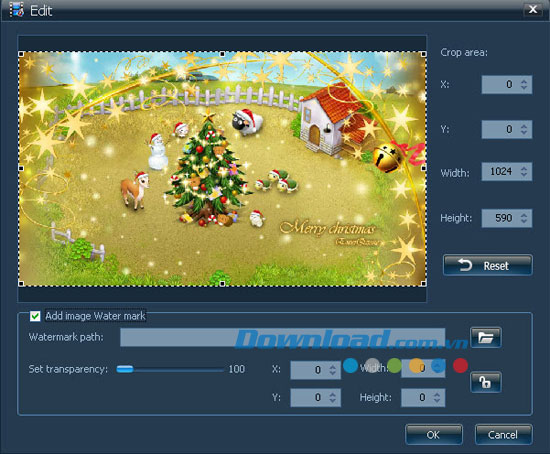Decrease the Crop area X value with down arrow
The width and height of the screenshot is (550, 454).
[524, 88]
